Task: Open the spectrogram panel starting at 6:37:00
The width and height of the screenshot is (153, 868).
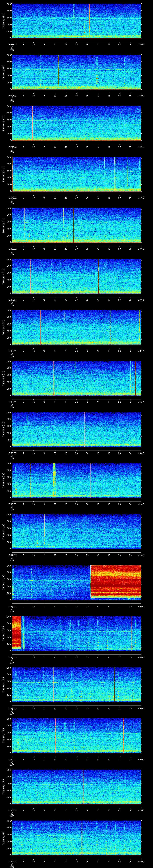Action: coord(77,327)
